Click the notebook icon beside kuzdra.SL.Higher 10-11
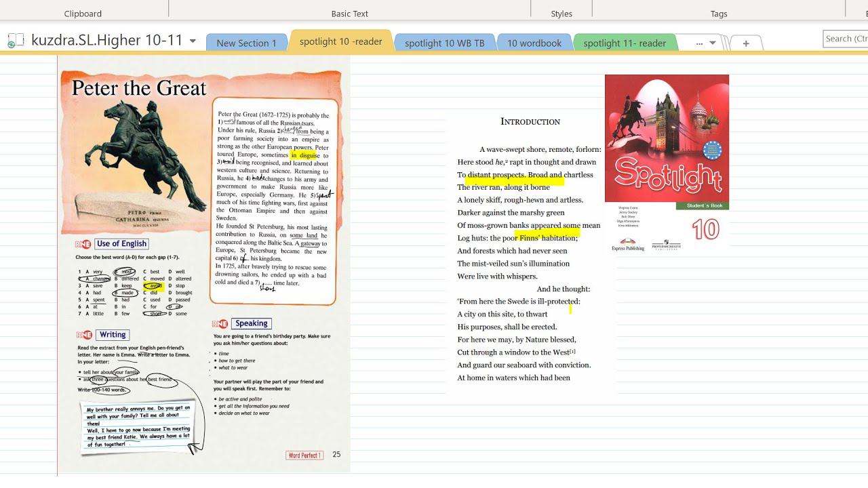Screen dimensions: 868x488 (x=15, y=41)
